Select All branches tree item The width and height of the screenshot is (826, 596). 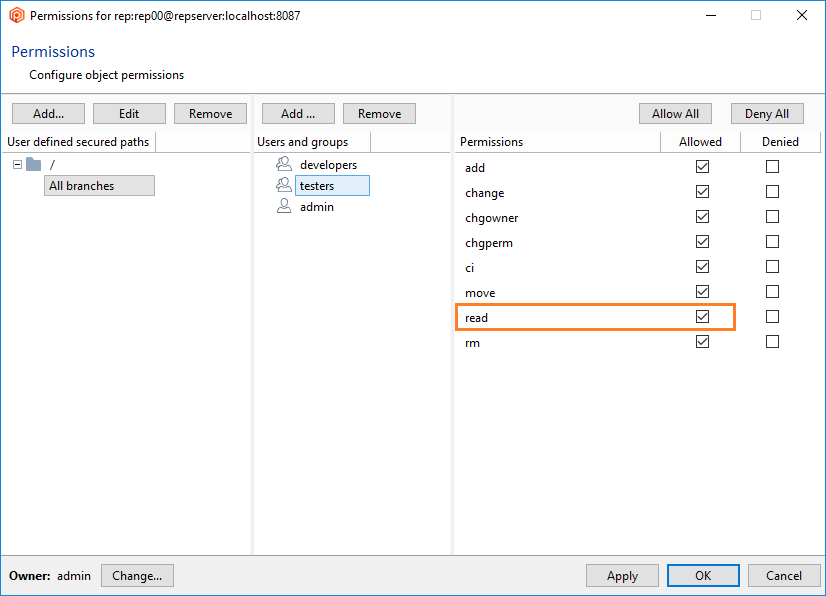99,185
